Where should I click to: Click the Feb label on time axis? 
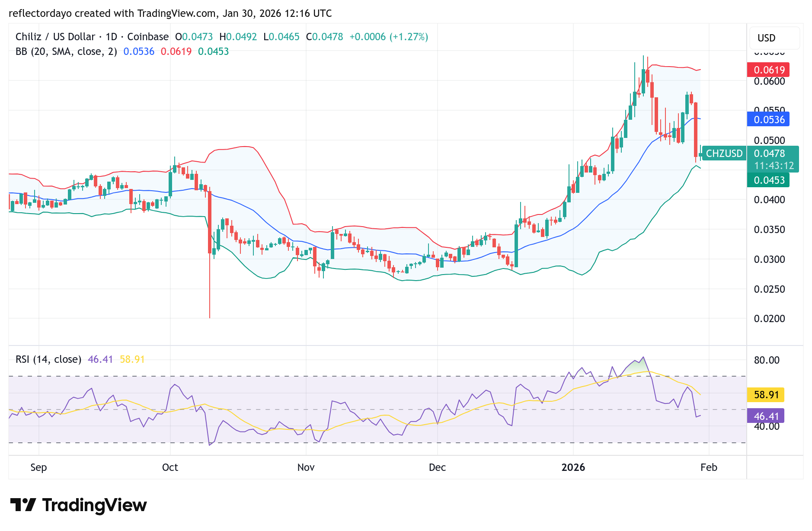point(709,467)
